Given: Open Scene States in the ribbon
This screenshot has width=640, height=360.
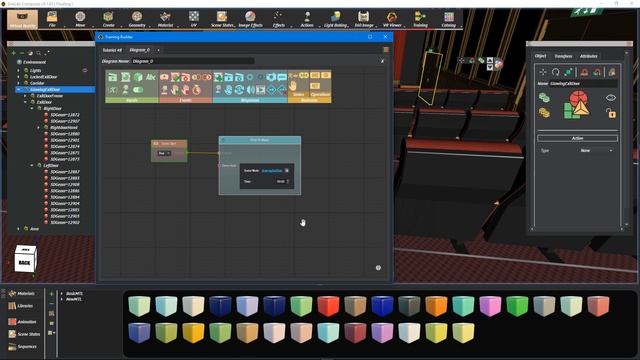Looking at the screenshot, I should (222, 19).
